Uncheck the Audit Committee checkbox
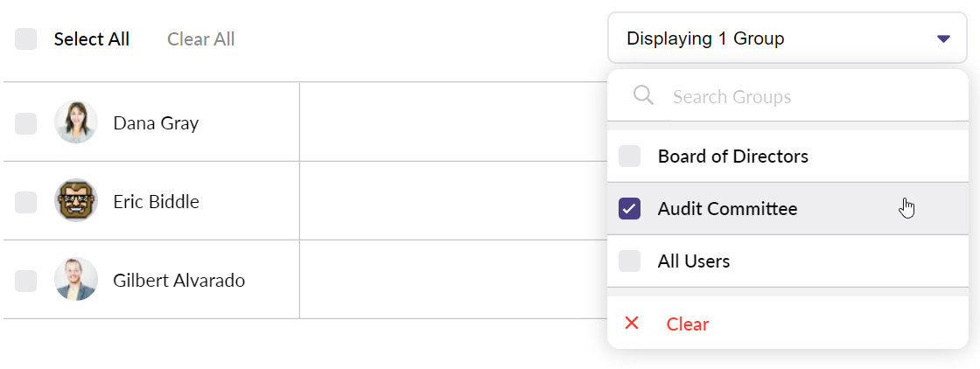980x369 pixels. pos(630,209)
